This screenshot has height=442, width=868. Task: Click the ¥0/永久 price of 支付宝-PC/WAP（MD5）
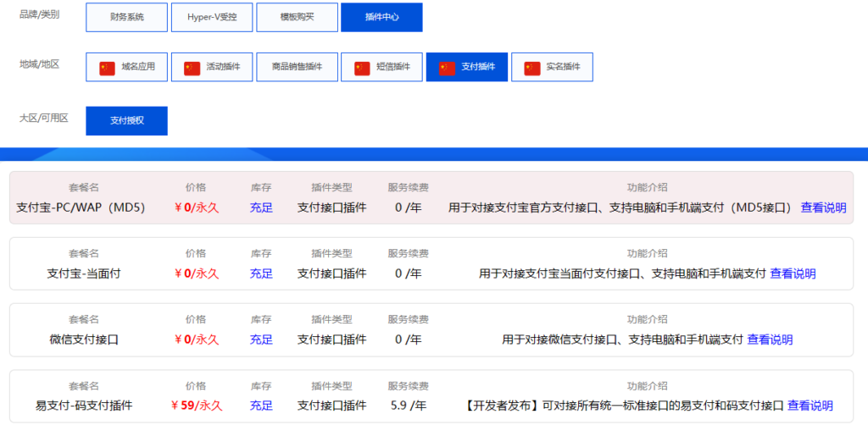click(197, 207)
